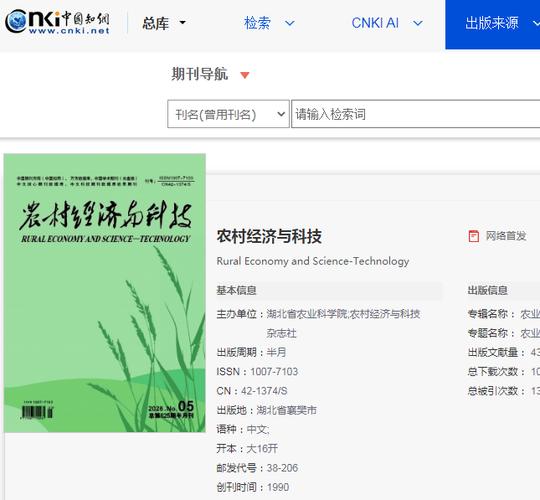The height and width of the screenshot is (500, 540).
Task: Click the 出版文献量 label
Action: (496, 352)
